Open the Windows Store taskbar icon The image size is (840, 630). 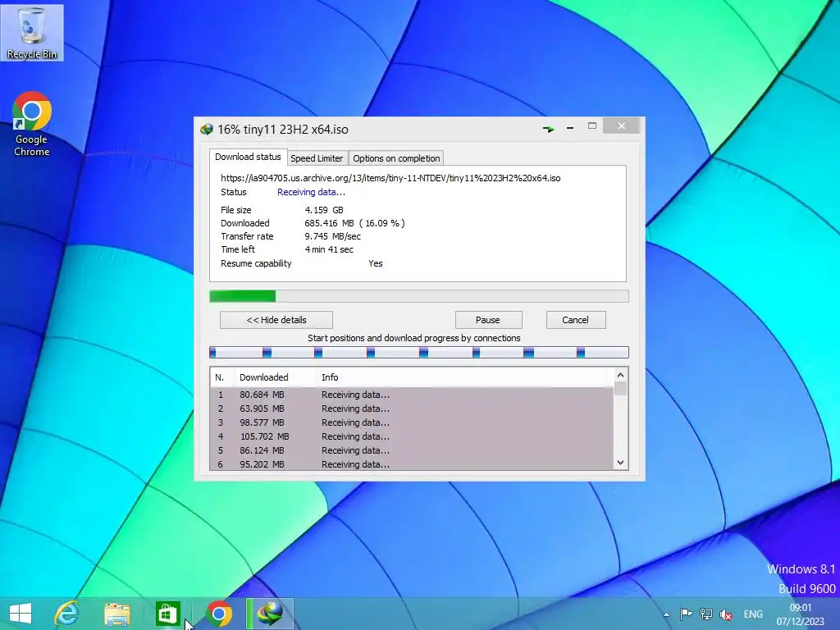167,614
